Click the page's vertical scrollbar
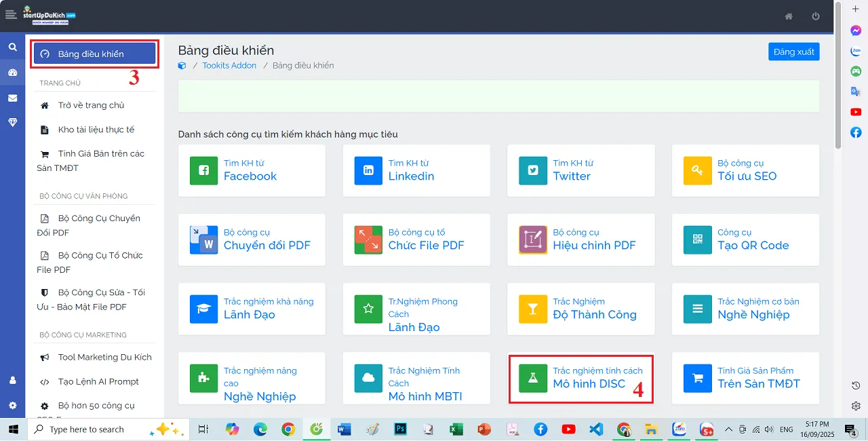The width and height of the screenshot is (868, 441). click(839, 76)
